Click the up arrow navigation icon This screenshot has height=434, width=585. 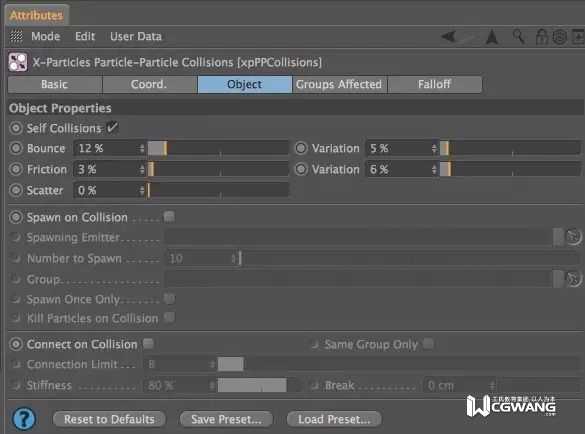492,37
